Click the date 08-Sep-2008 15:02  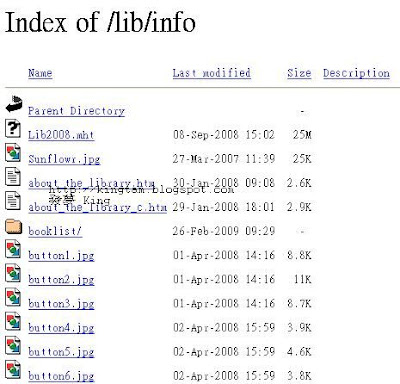224,135
